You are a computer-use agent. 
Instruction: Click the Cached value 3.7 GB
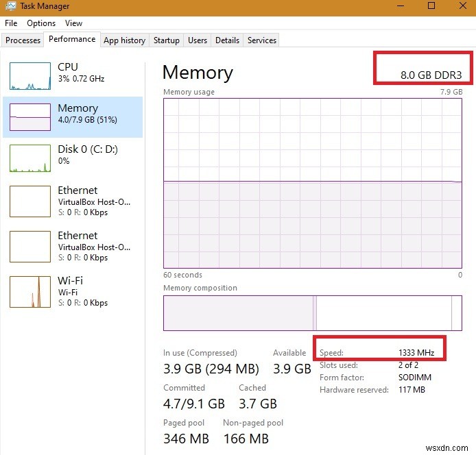258,404
